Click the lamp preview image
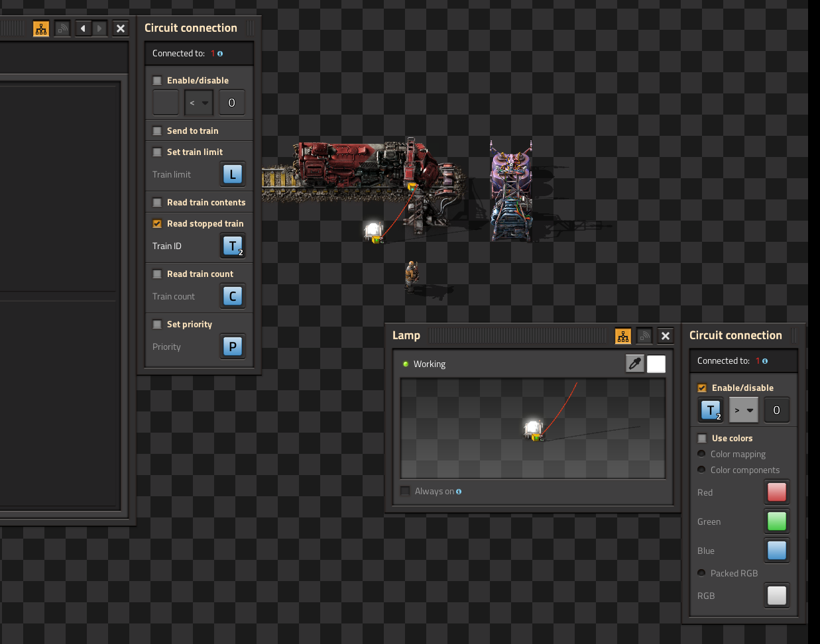Viewport: 820px width, 644px height. point(533,429)
